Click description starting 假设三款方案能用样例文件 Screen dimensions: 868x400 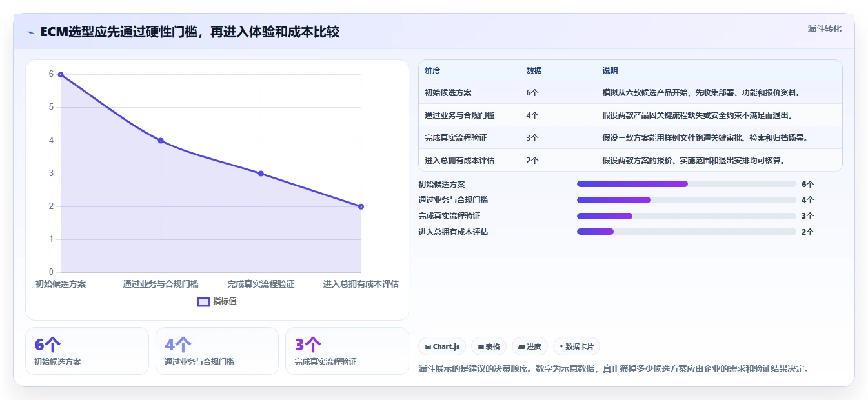click(x=705, y=138)
